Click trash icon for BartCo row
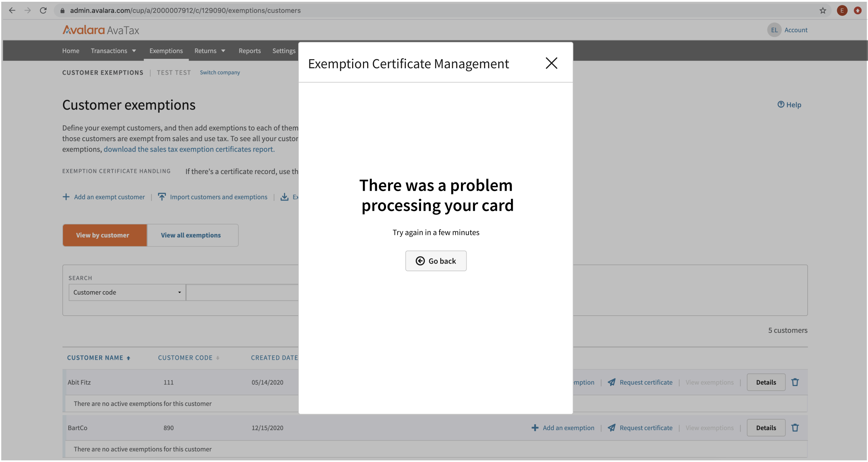The width and height of the screenshot is (868, 462). coord(795,428)
